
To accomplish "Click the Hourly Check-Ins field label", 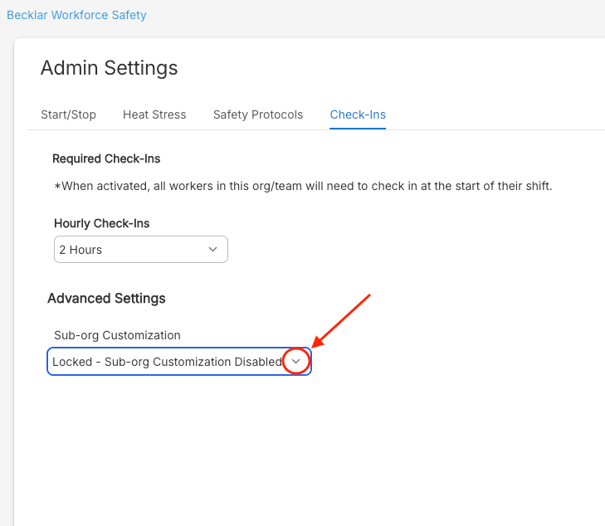I will pos(101,223).
